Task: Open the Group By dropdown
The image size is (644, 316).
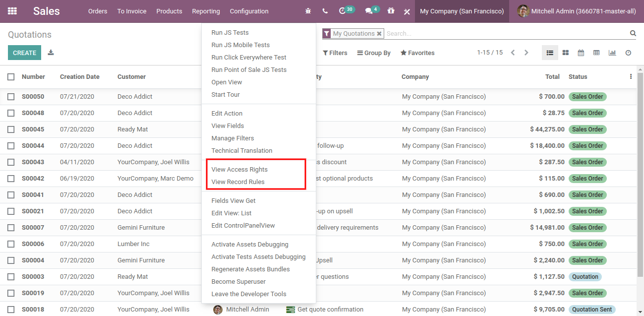Action: pos(374,53)
